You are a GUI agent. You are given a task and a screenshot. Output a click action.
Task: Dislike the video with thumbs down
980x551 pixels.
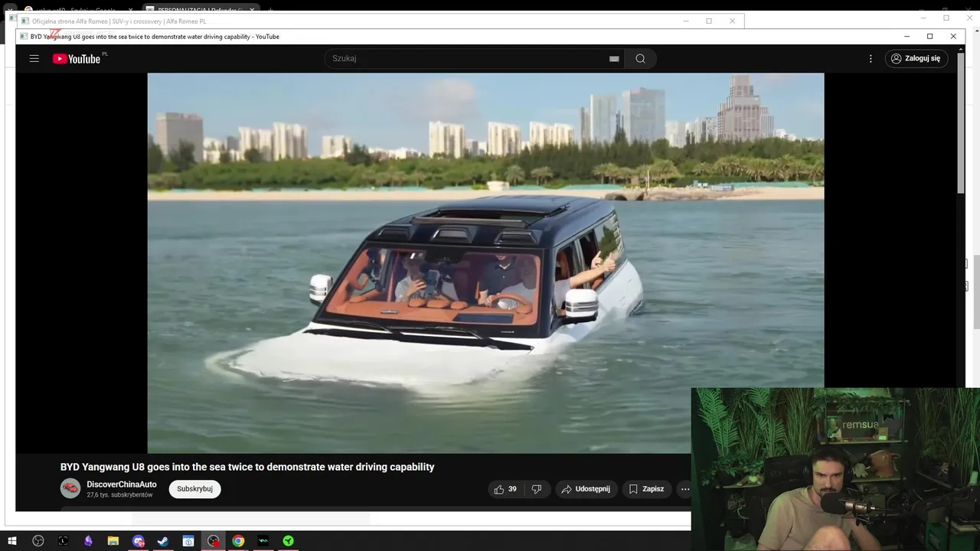click(x=537, y=489)
